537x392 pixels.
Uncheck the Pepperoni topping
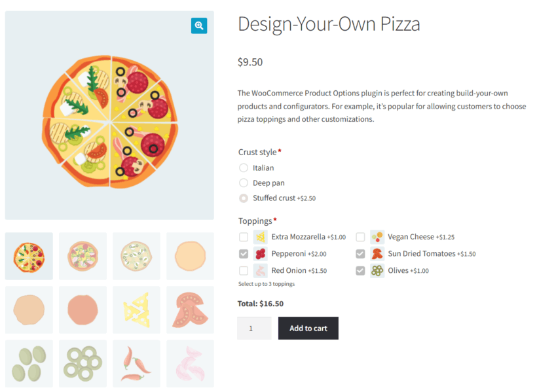(x=244, y=253)
